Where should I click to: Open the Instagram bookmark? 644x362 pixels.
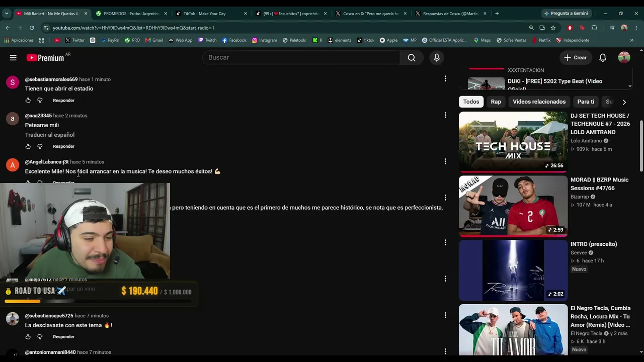pyautogui.click(x=264, y=40)
